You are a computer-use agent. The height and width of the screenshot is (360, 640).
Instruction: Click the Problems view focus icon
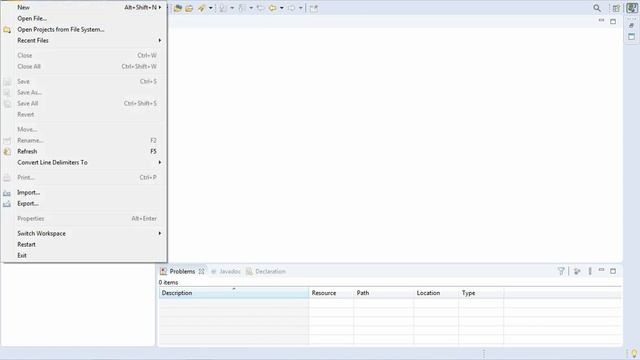pyautogui.click(x=577, y=271)
